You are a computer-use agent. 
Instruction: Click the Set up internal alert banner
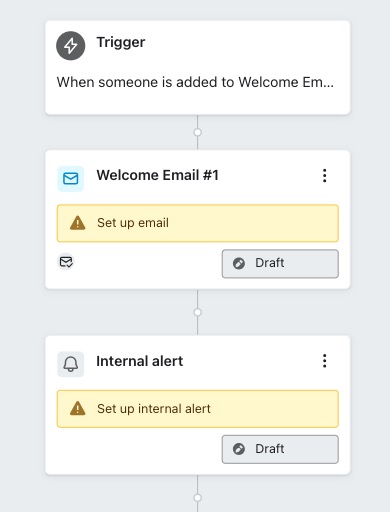click(198, 409)
